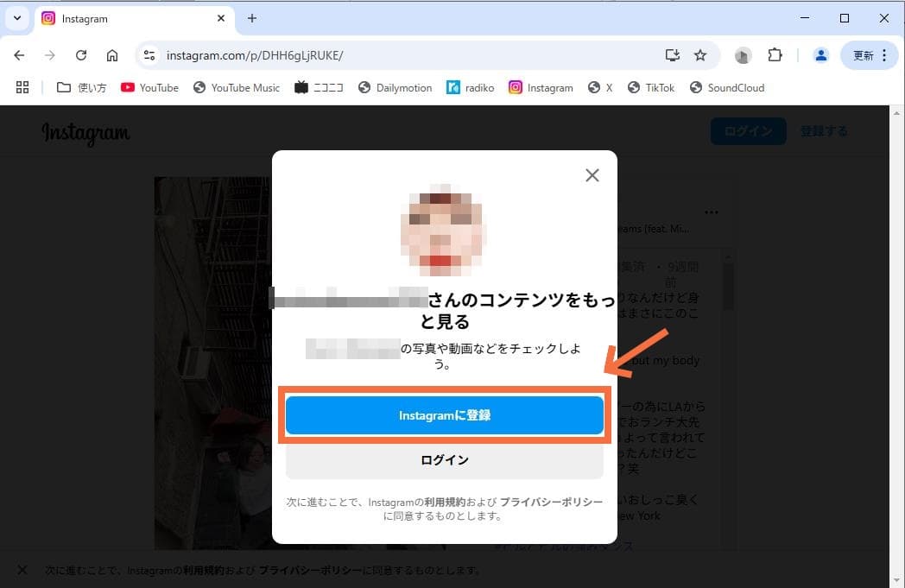Image resolution: width=905 pixels, height=588 pixels.
Task: Open the TikTok bookmark
Action: tap(651, 88)
